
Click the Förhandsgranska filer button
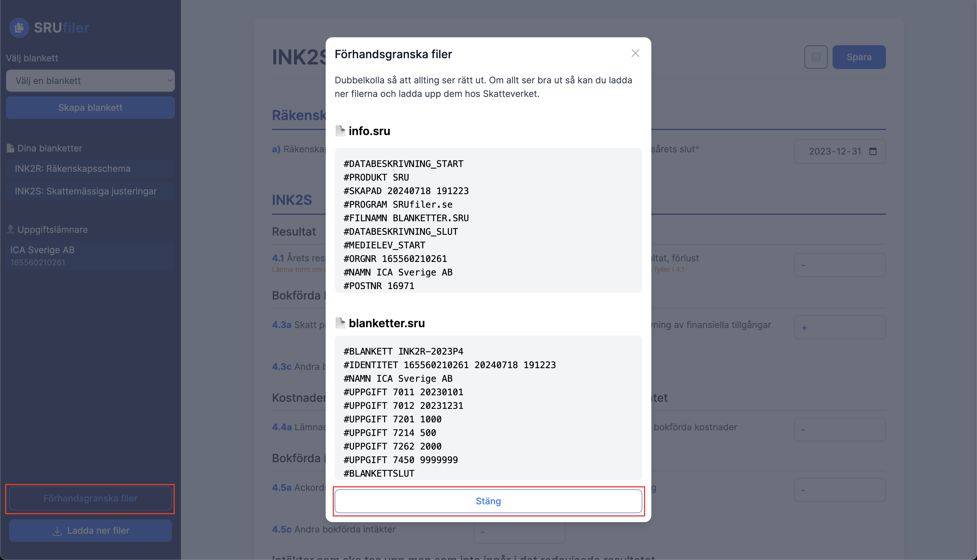(90, 498)
